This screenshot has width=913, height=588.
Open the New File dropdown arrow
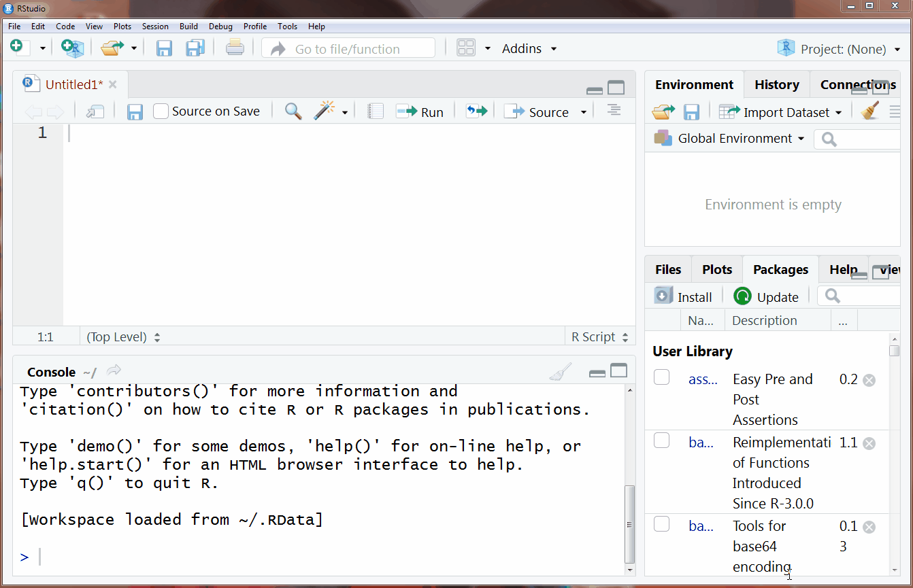tap(42, 49)
